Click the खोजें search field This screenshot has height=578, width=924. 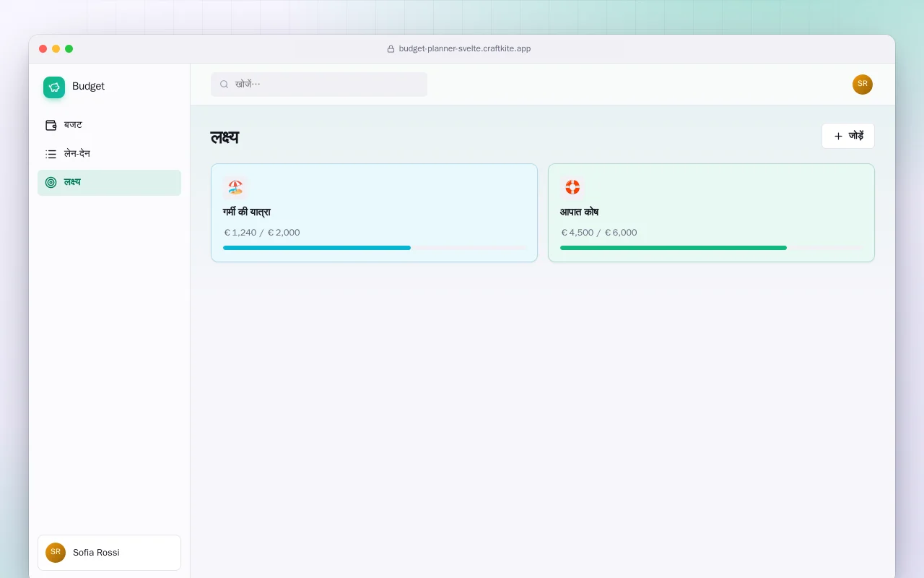(319, 85)
